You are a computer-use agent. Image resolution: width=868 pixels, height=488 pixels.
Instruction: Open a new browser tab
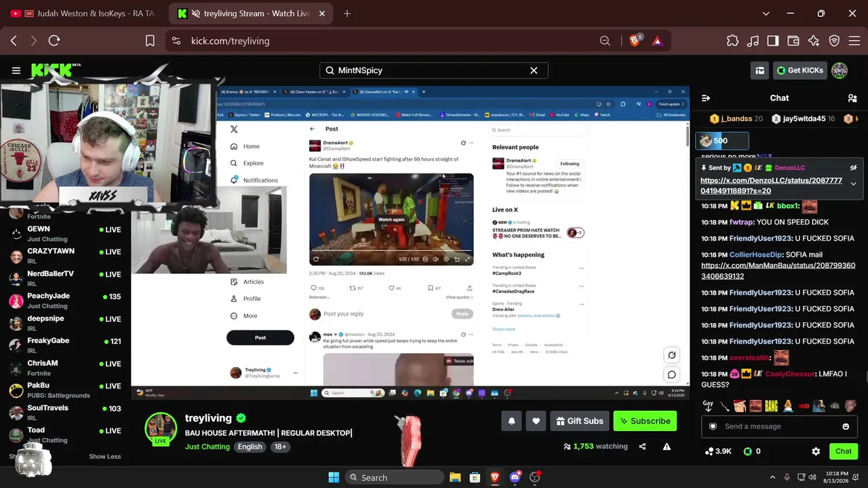347,14
